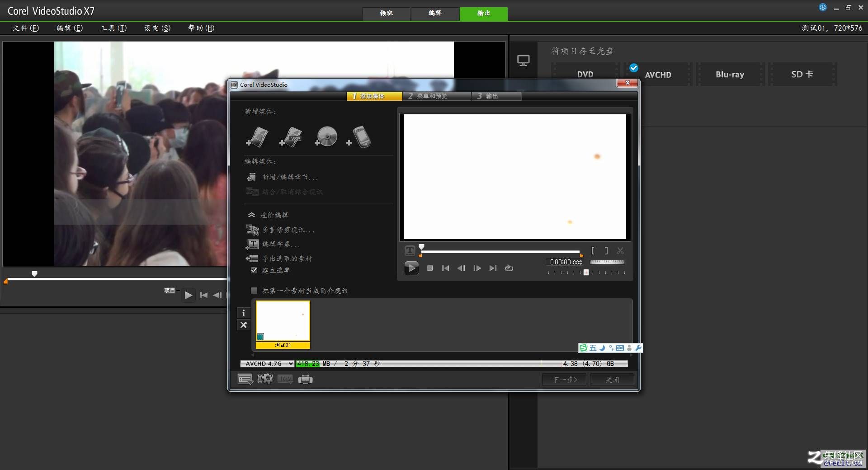This screenshot has height=470, width=868.
Task: Click Sogou IME 五 mode indicator
Action: [593, 348]
